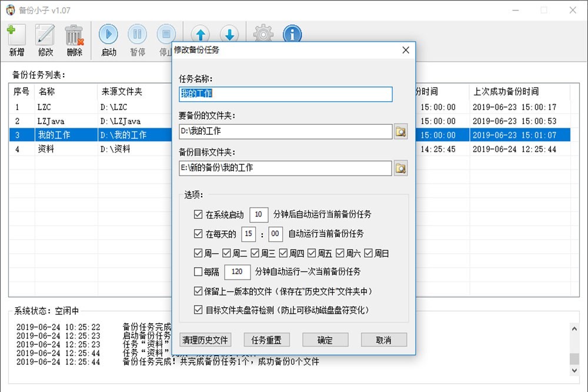
Task: Click the 清理历史文件 button
Action: click(205, 340)
